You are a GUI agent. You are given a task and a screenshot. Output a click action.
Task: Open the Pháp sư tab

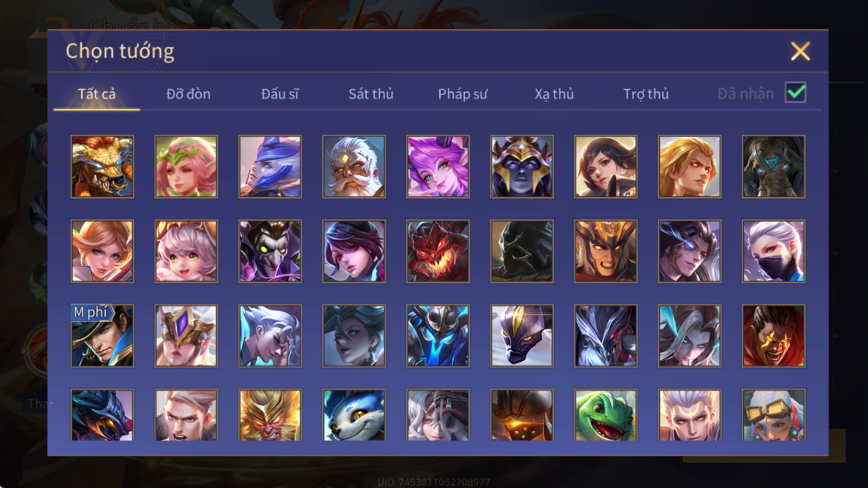coord(463,94)
